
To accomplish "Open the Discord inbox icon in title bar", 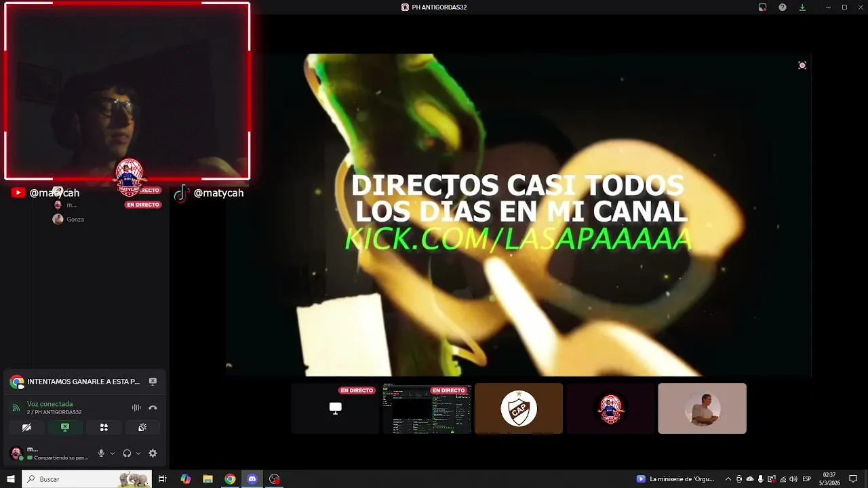I will click(x=762, y=7).
